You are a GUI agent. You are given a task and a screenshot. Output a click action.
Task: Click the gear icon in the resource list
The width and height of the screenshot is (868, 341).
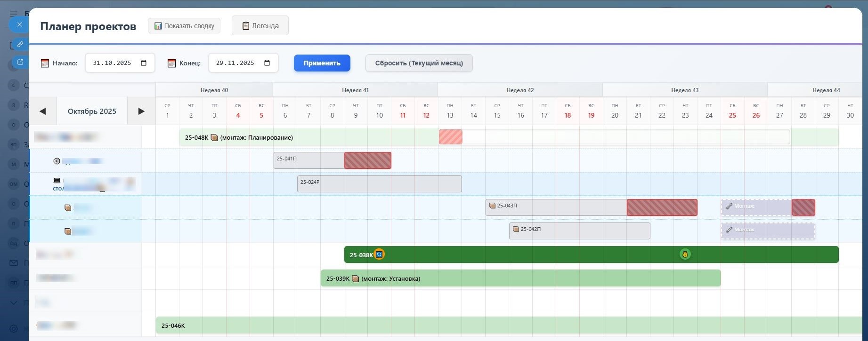point(57,161)
